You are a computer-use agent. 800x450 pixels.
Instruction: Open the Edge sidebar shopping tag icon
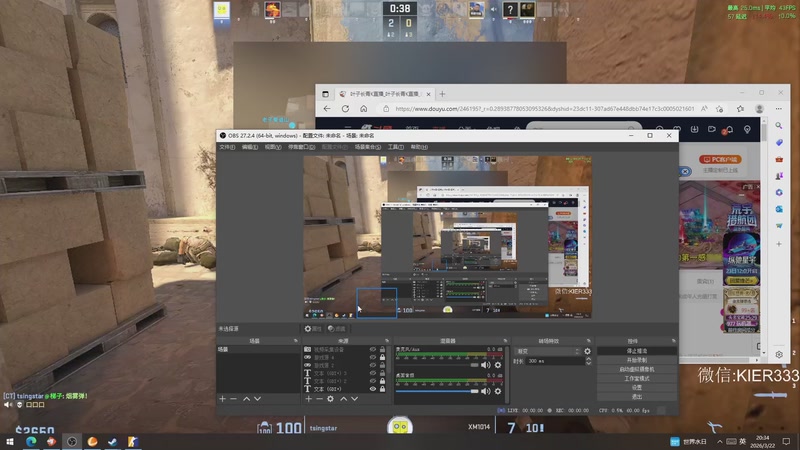coord(779,142)
